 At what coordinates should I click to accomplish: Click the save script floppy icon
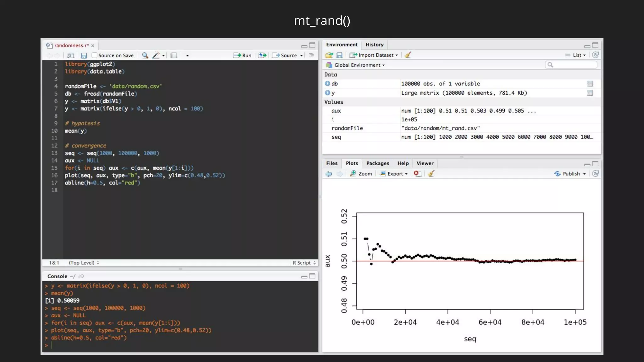84,56
